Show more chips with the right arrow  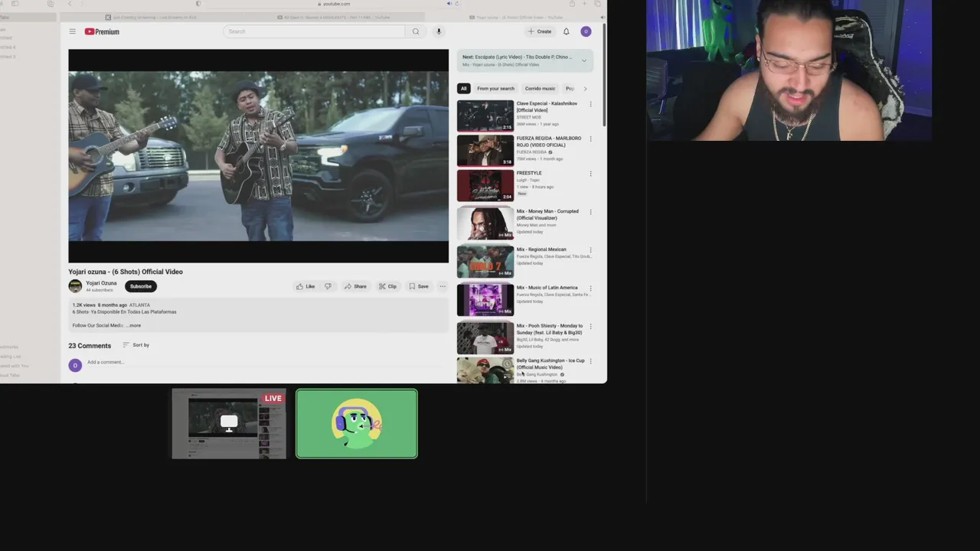tap(586, 89)
